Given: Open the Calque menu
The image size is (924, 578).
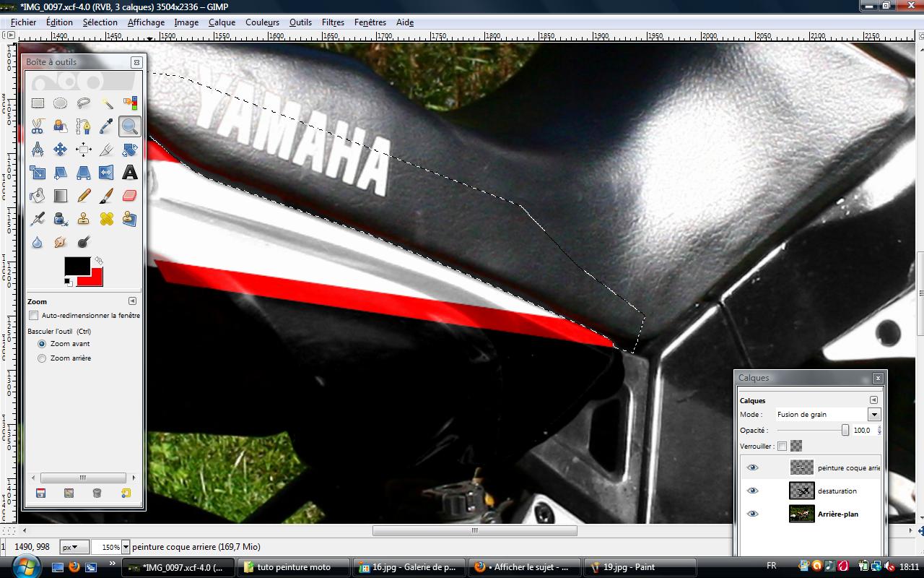Looking at the screenshot, I should click(x=222, y=22).
